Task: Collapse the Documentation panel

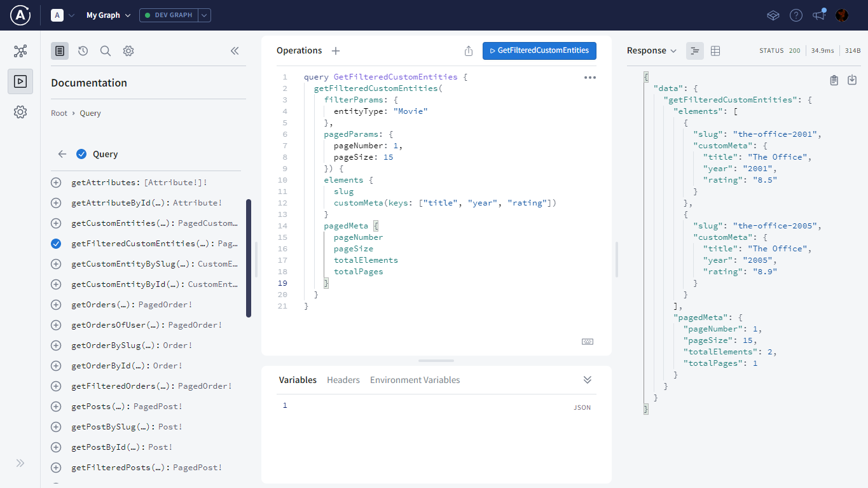Action: (235, 51)
